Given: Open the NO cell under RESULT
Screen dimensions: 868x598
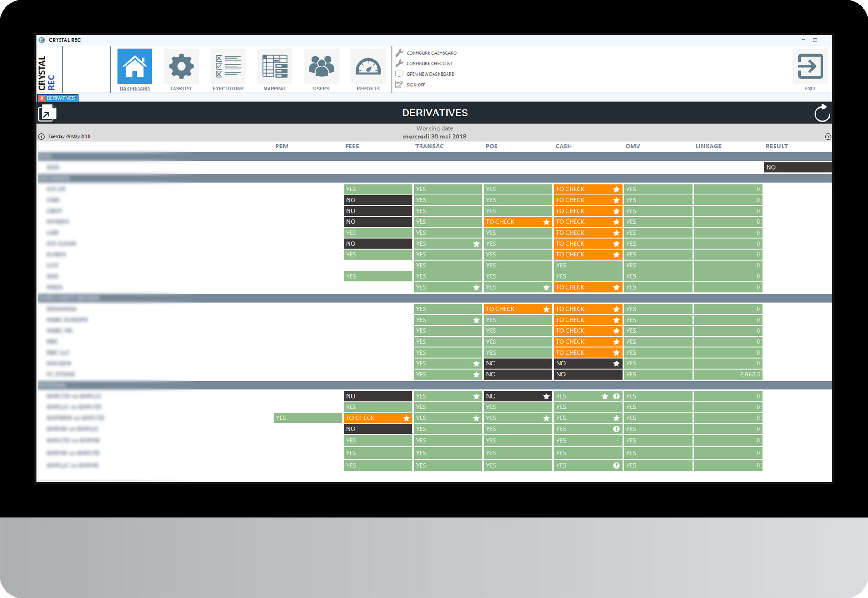Looking at the screenshot, I should coord(797,167).
